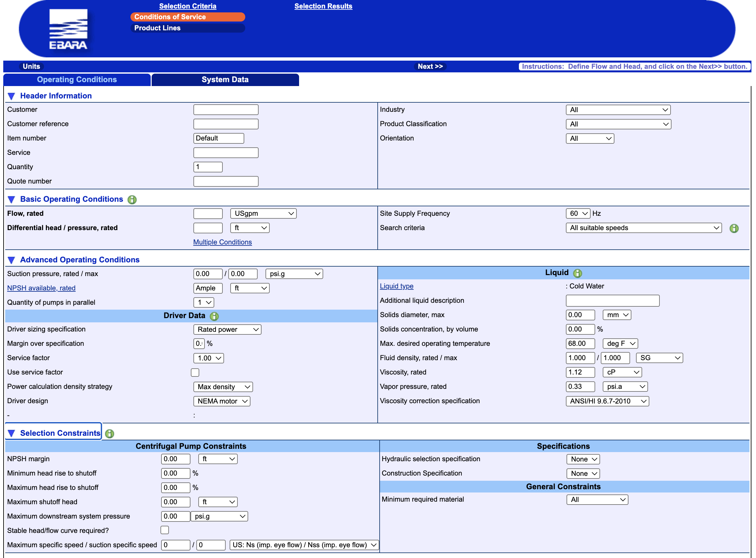Click the Customer input field
The width and height of the screenshot is (756, 558).
[x=226, y=110]
